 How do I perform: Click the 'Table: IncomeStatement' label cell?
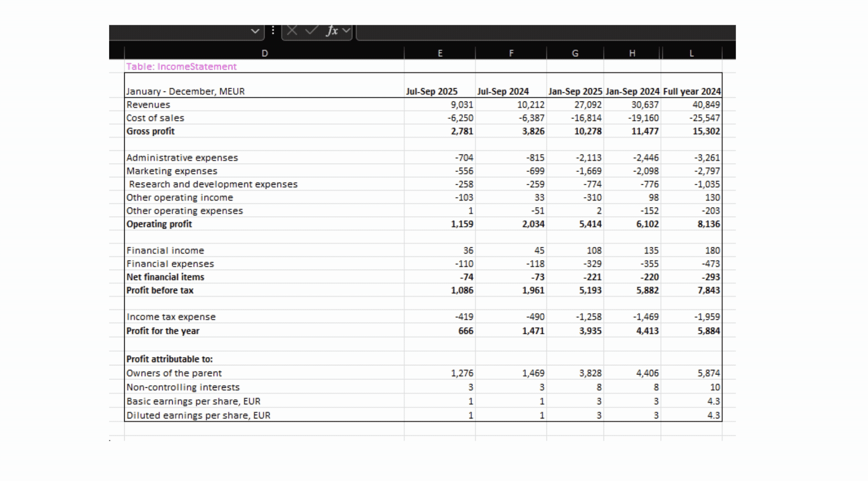pos(181,67)
